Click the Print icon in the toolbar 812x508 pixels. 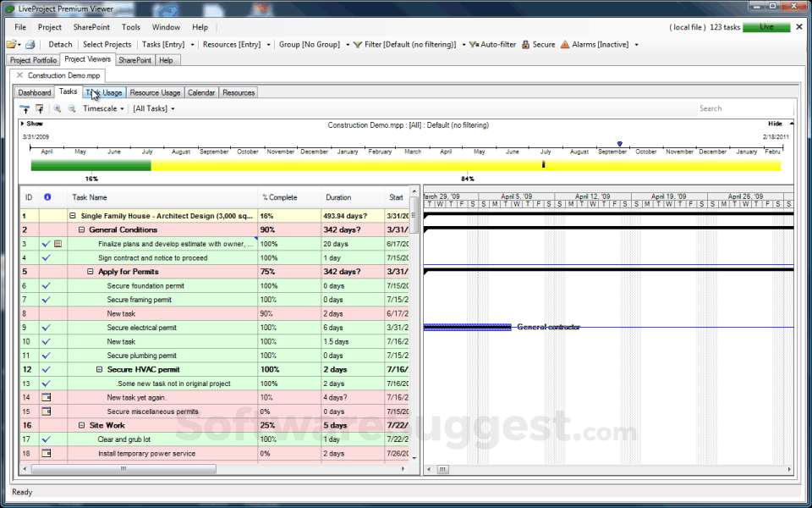click(x=30, y=44)
